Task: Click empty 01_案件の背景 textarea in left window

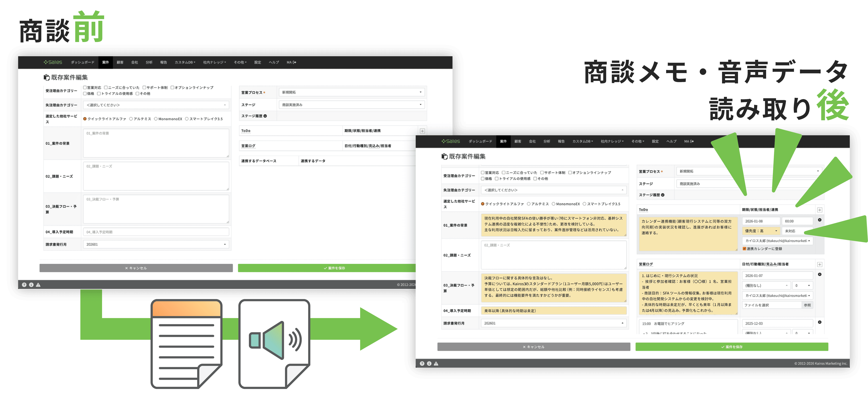Action: tap(156, 143)
